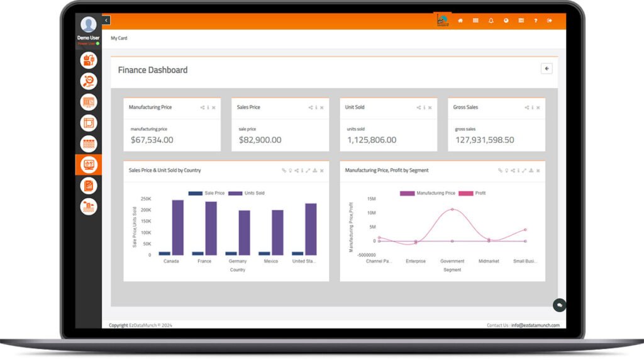Share the Sales Price by Country chart
This screenshot has height=360, width=644.
tap(297, 171)
